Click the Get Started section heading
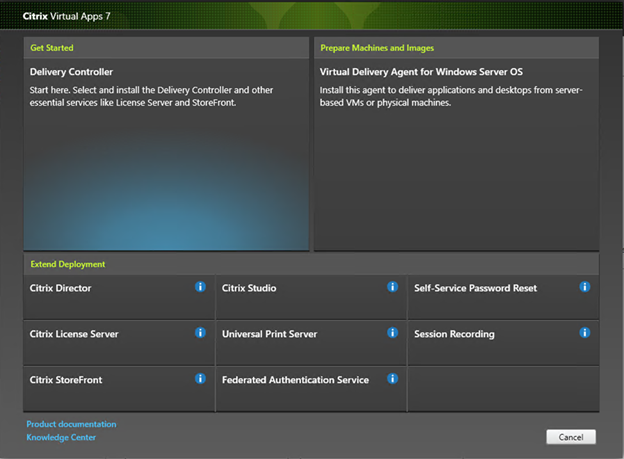 (x=52, y=48)
